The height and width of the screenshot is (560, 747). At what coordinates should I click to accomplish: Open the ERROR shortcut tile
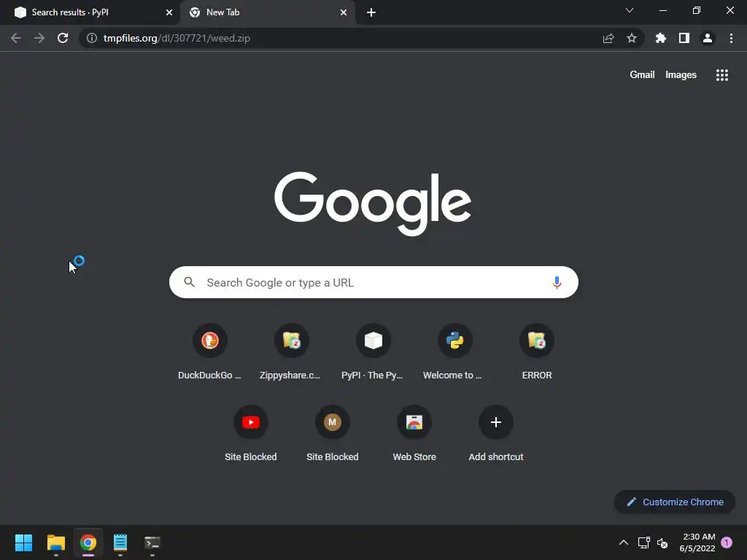[537, 351]
